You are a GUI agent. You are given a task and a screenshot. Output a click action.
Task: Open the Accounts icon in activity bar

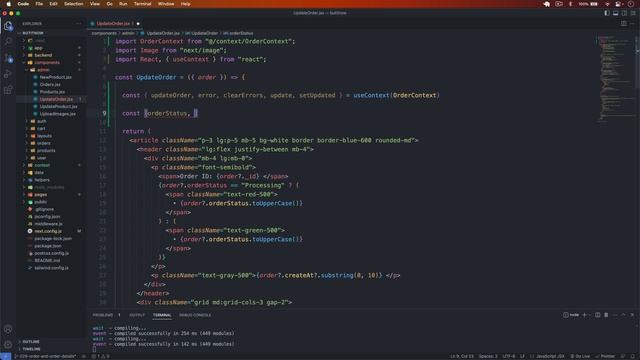pyautogui.click(x=8, y=329)
